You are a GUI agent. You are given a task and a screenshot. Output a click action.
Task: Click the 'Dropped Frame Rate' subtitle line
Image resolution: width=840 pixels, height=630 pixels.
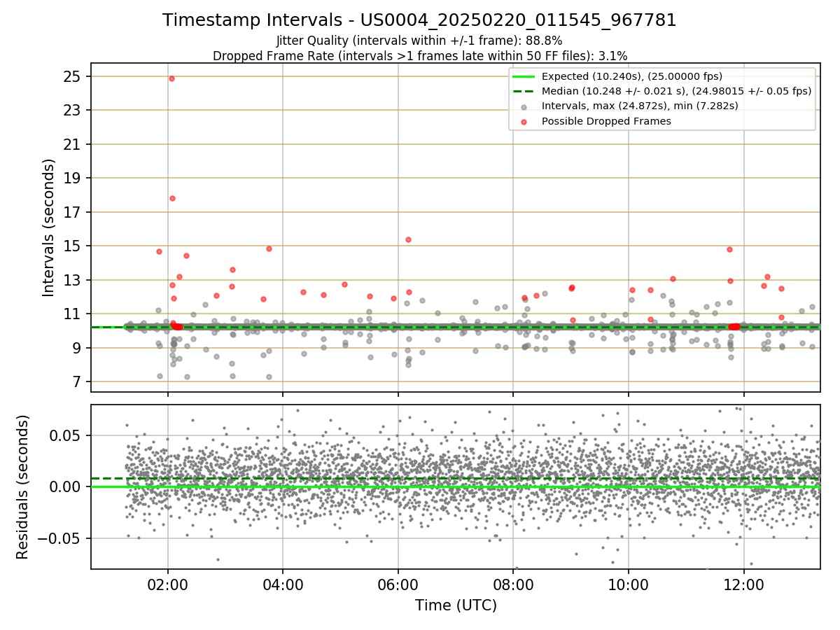coord(419,55)
